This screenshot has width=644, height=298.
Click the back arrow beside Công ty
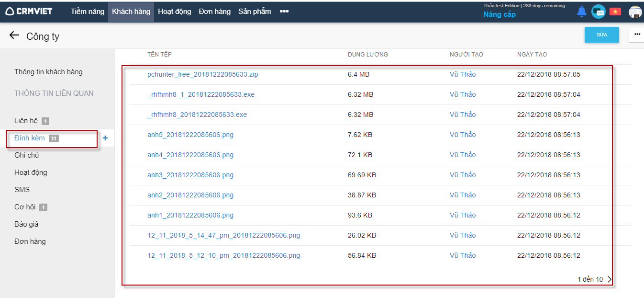(x=14, y=35)
